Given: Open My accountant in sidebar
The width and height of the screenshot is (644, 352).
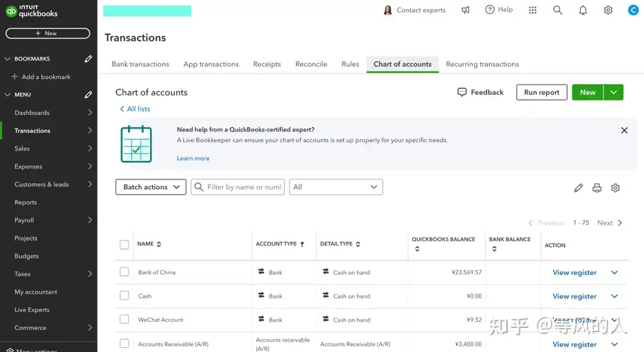Looking at the screenshot, I should point(36,291).
